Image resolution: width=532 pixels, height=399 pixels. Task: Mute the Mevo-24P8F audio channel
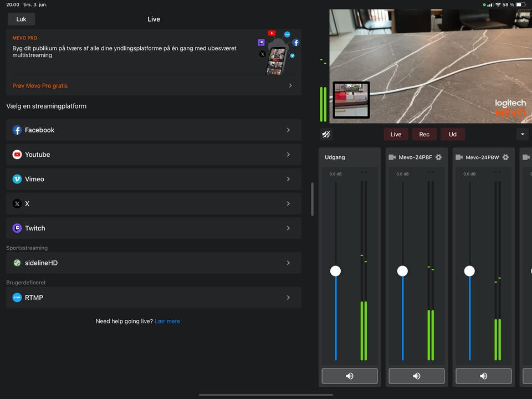click(417, 376)
